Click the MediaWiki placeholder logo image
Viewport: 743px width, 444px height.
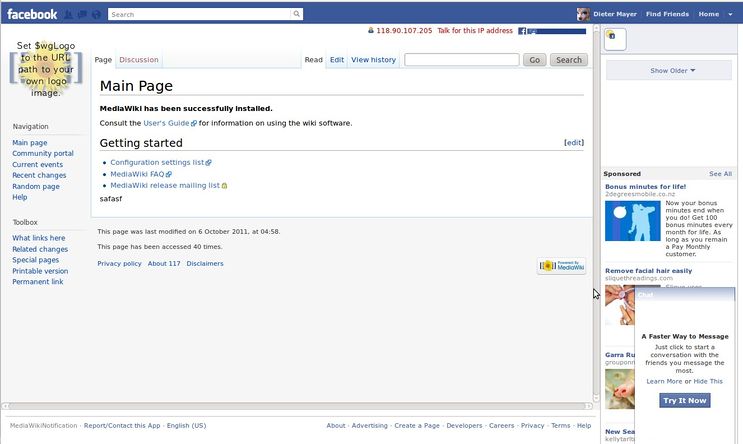tap(45, 69)
